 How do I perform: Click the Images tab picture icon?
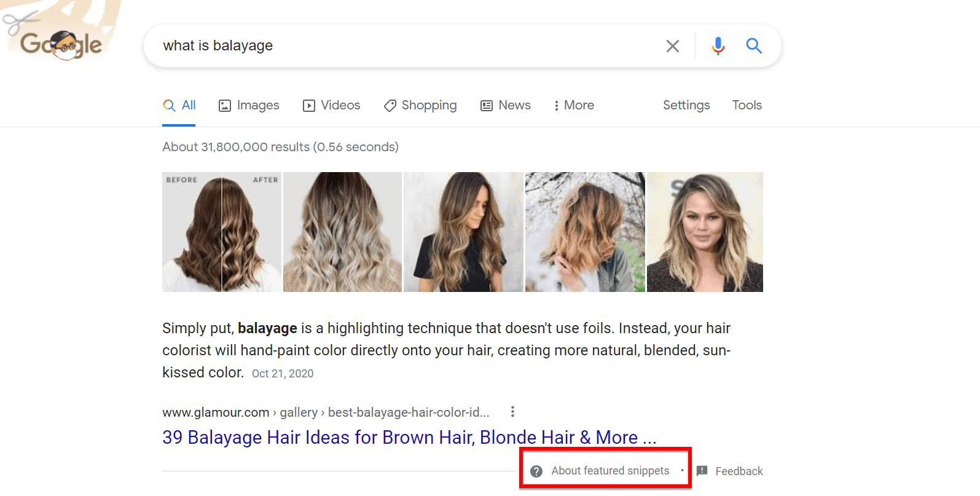(x=225, y=106)
